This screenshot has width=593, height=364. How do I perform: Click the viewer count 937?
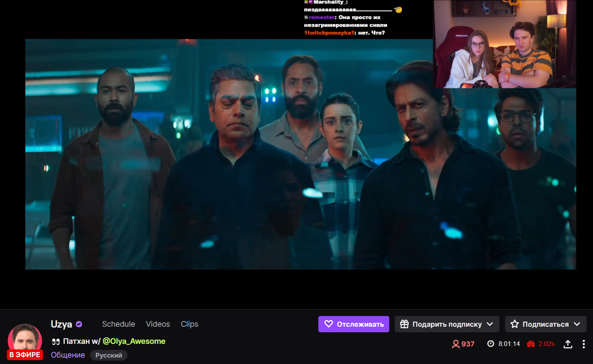[x=468, y=344]
